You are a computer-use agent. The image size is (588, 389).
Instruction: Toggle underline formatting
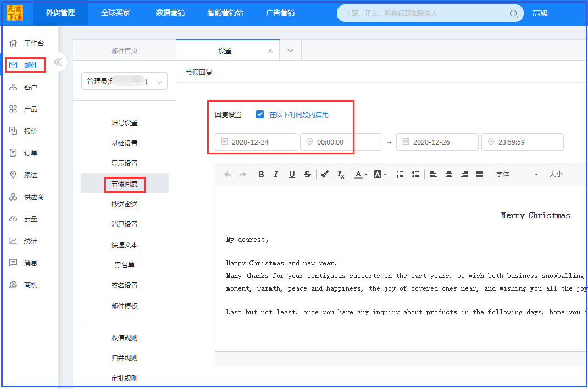292,174
